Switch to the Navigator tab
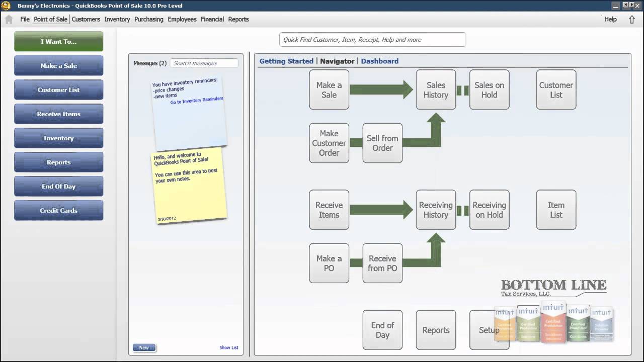644x362 pixels. (337, 61)
